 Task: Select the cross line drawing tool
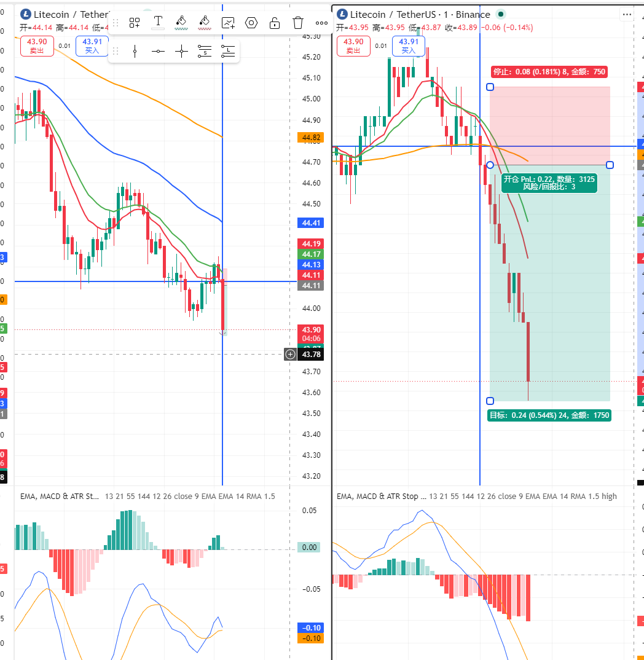tap(181, 52)
